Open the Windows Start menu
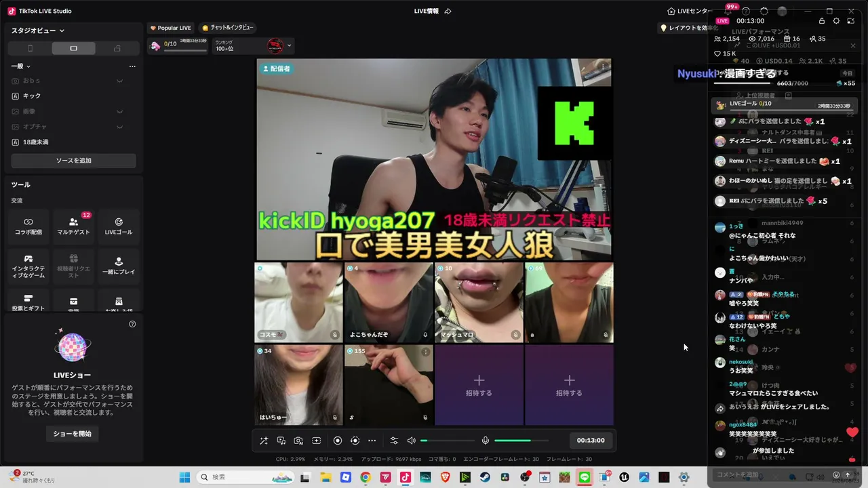The image size is (868, 488). coord(184,477)
